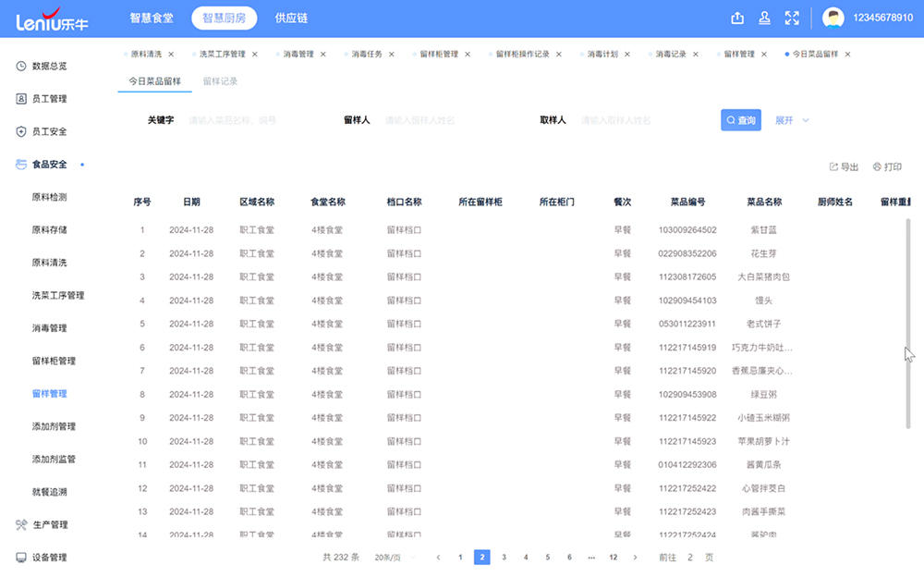The width and height of the screenshot is (924, 577).
Task: Click the 生产管理 tools icon
Action: [x=21, y=524]
